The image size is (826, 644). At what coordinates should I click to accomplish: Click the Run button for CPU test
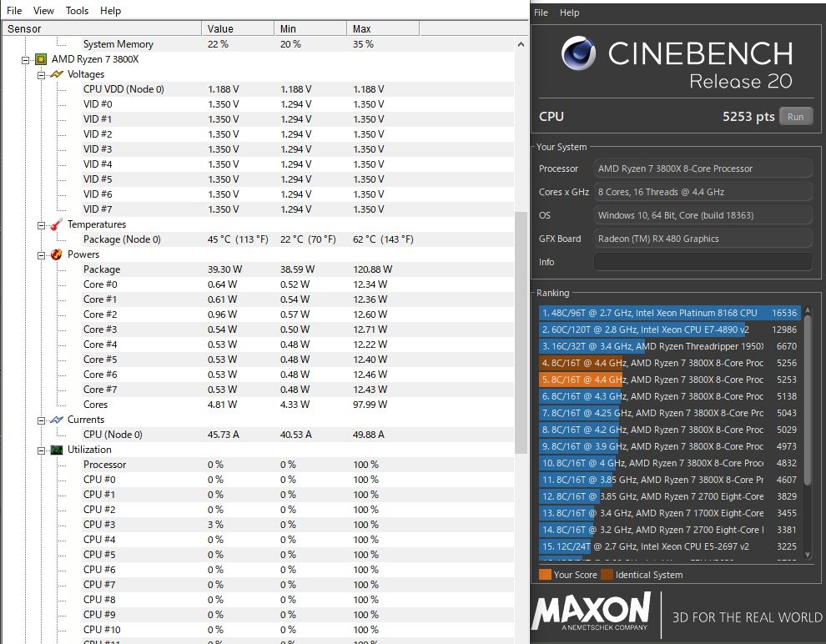795,117
